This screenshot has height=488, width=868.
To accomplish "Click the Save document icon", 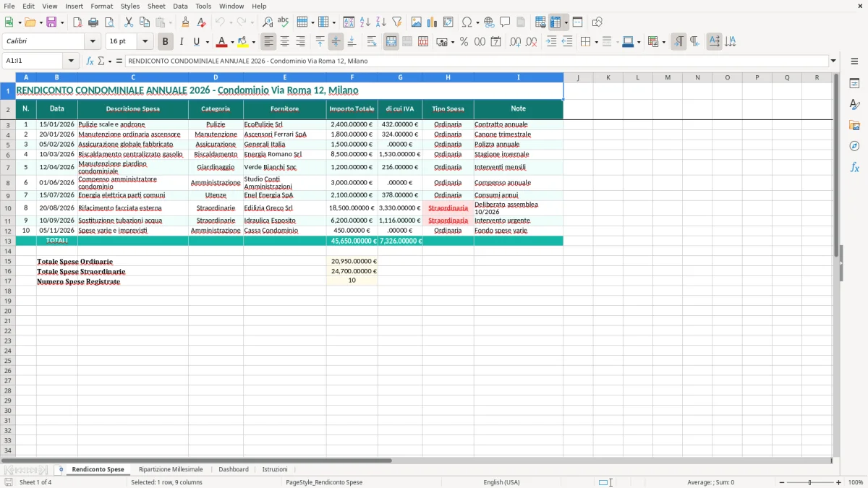I will tap(51, 22).
